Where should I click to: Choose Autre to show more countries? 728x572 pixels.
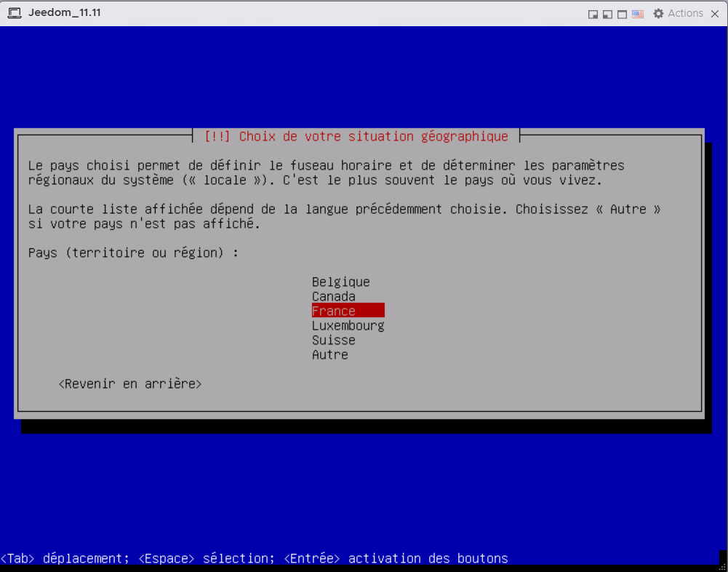329,354
